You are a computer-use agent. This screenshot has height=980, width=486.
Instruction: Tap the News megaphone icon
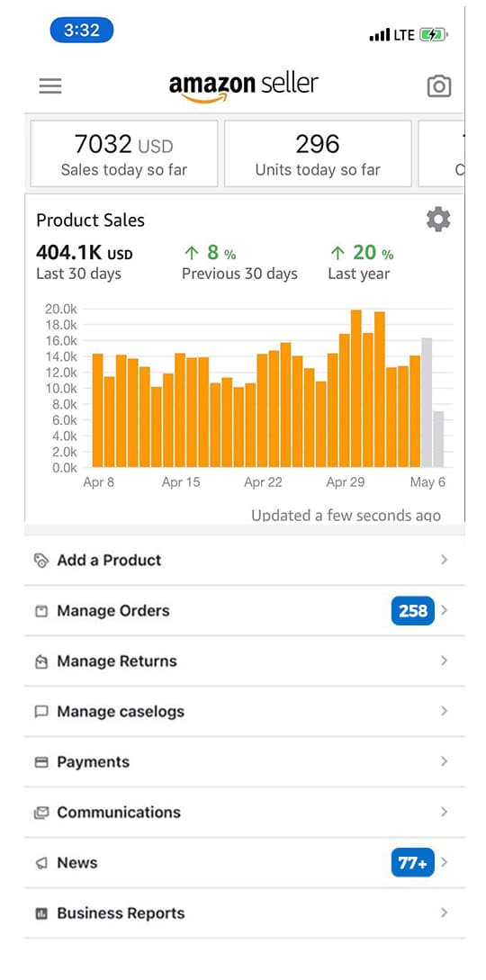pos(41,863)
